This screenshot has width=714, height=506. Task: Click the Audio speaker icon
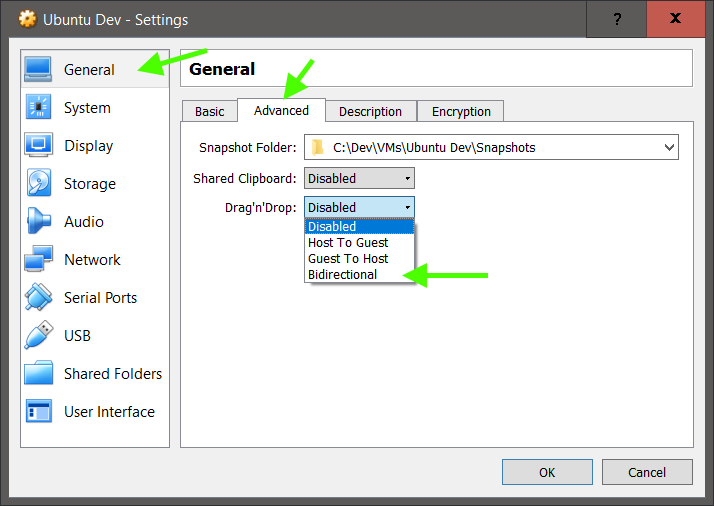[38, 221]
